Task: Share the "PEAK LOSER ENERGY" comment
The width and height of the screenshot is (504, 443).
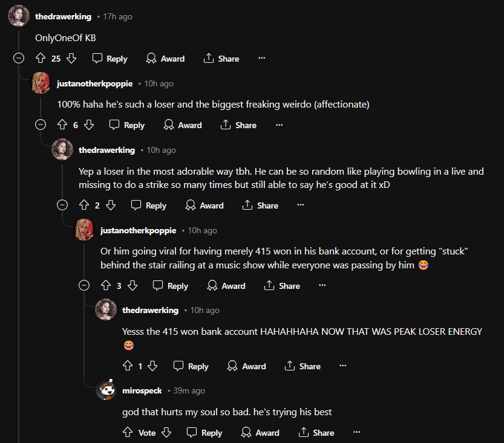Action: (303, 366)
